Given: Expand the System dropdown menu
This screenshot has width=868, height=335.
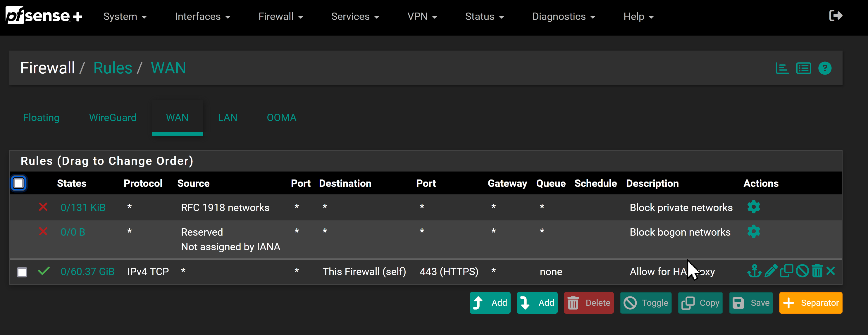Looking at the screenshot, I should [125, 16].
